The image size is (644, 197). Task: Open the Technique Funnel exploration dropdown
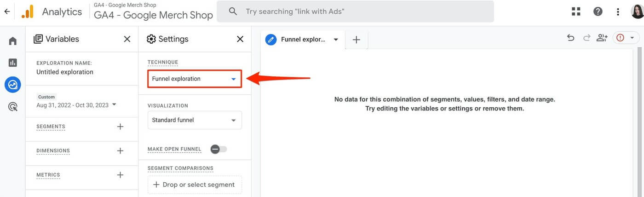195,79
